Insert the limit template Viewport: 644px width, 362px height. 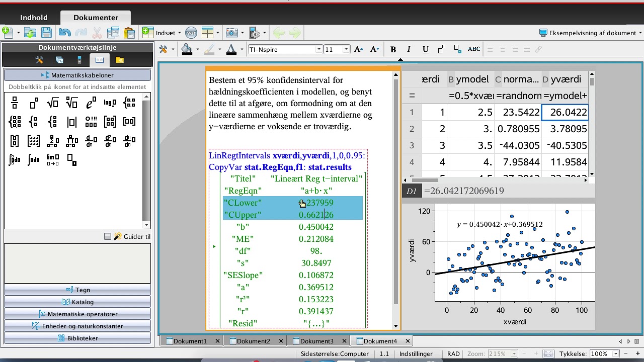(x=52, y=159)
